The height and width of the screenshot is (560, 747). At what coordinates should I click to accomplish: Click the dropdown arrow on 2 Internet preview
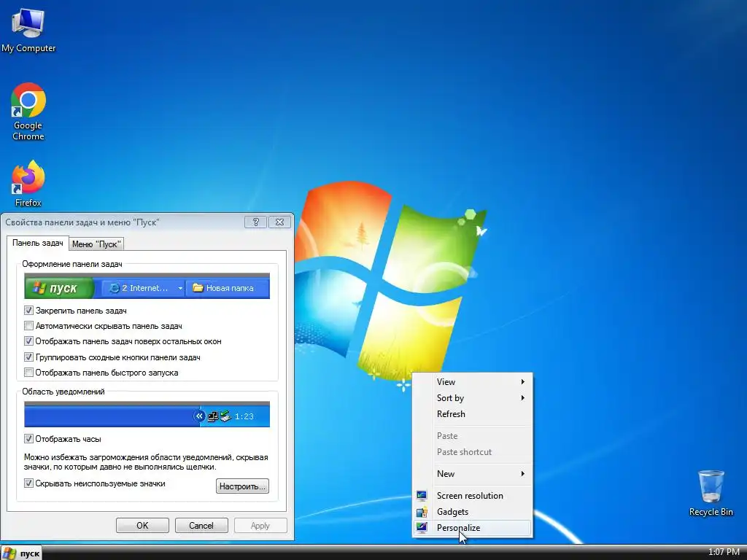pyautogui.click(x=180, y=288)
